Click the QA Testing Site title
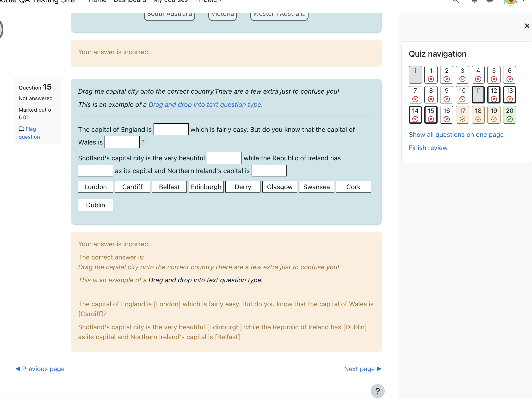532x398 pixels. pyautogui.click(x=37, y=1)
